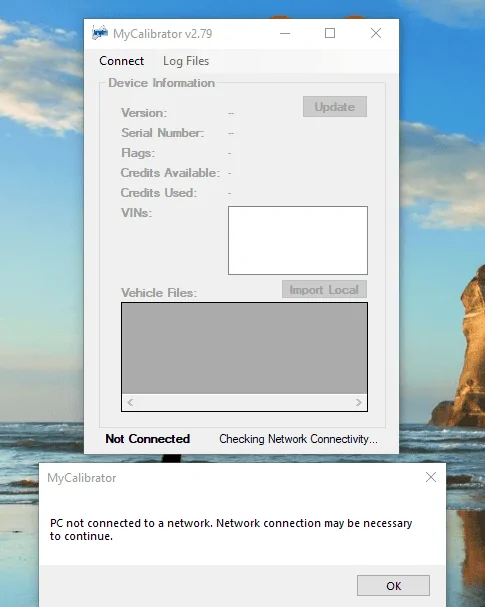Screen dimensions: 485x607
Task: Maximize the MyCalibrator v2.79 window
Action: click(330, 33)
